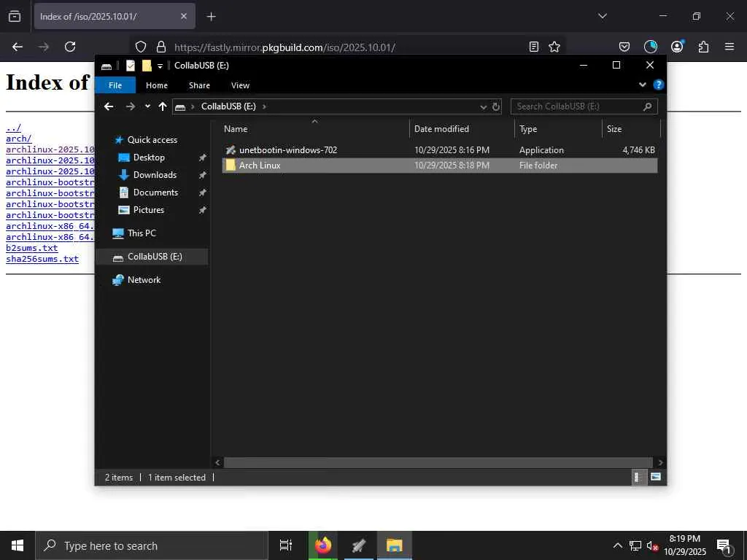Click the Arch Linux folder icon
The height and width of the screenshot is (560, 747).
[231, 166]
